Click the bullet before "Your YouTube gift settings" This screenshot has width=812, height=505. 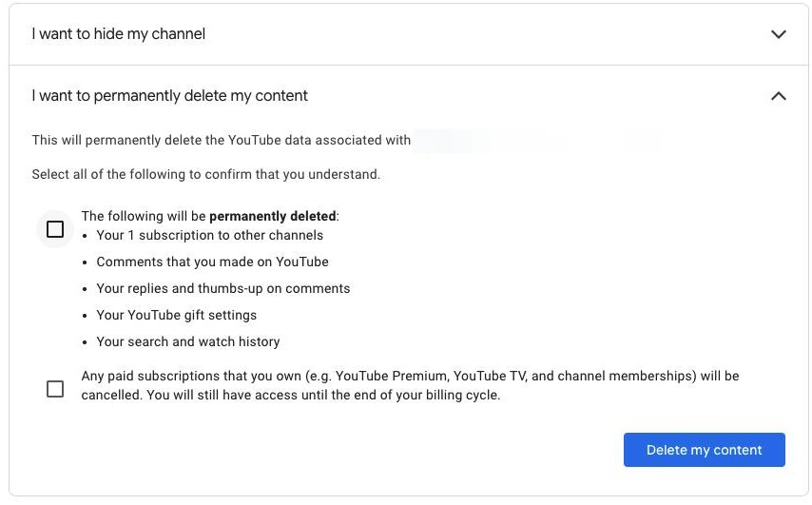pyautogui.click(x=86, y=315)
